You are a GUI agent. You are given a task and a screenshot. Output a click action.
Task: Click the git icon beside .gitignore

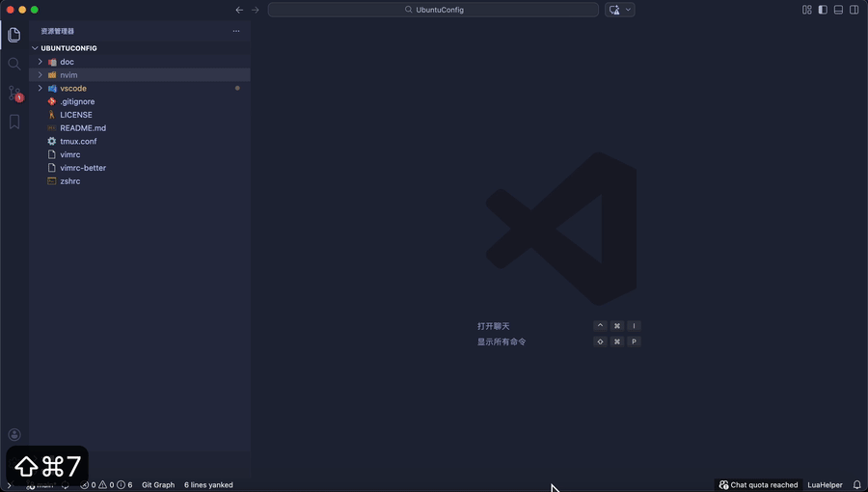click(x=52, y=101)
